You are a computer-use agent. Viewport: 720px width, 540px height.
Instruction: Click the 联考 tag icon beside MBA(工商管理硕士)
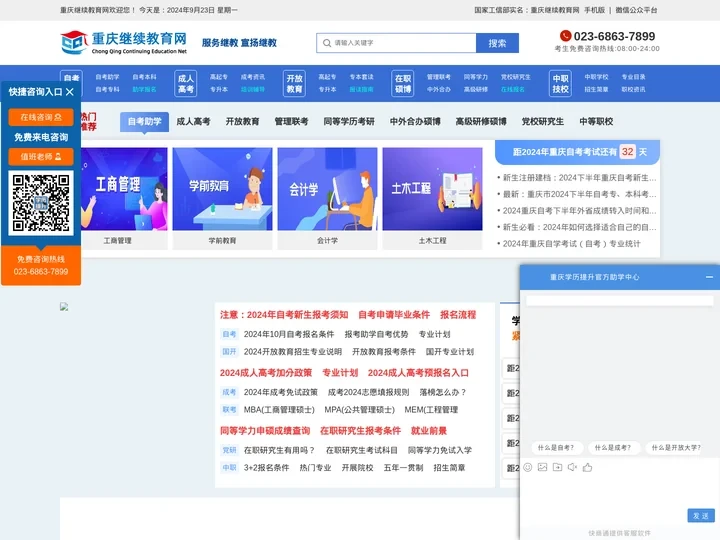(x=229, y=410)
